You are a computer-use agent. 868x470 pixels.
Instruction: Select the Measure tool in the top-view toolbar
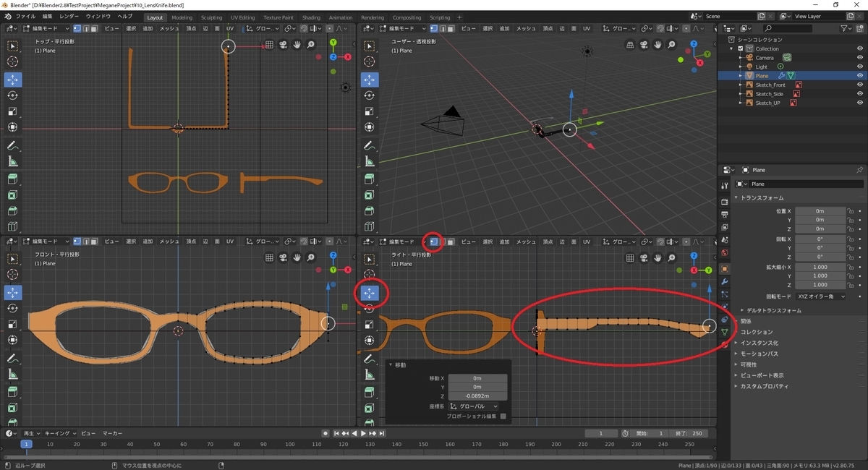[x=13, y=162]
